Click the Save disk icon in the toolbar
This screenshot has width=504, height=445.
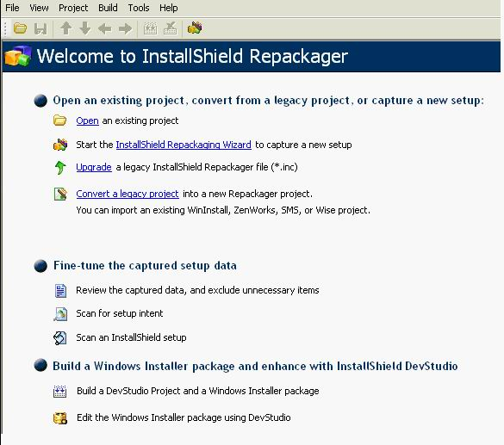[x=40, y=28]
